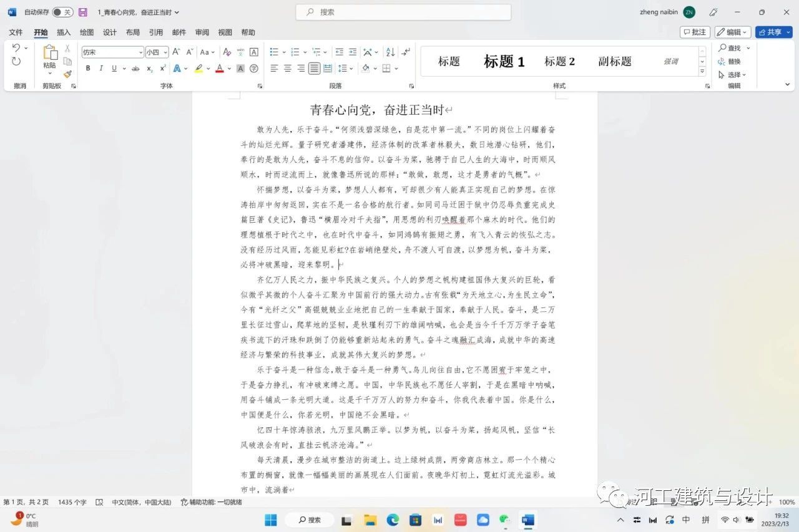This screenshot has height=532, width=799.
Task: Click the strikethrough text icon
Action: click(x=135, y=69)
